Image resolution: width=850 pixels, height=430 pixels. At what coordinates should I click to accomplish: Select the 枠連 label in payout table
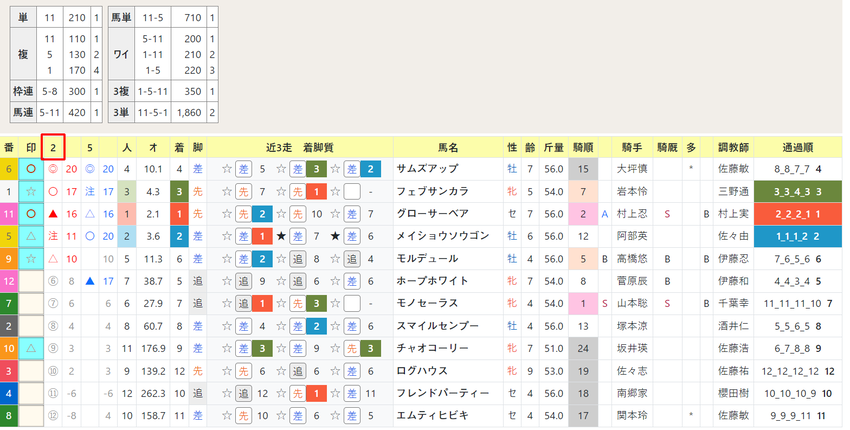(23, 92)
